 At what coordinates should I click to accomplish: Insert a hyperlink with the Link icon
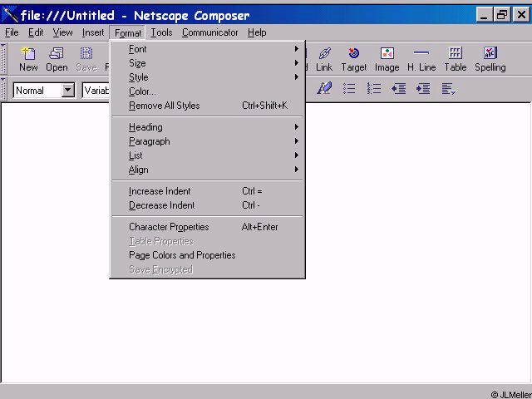point(324,59)
